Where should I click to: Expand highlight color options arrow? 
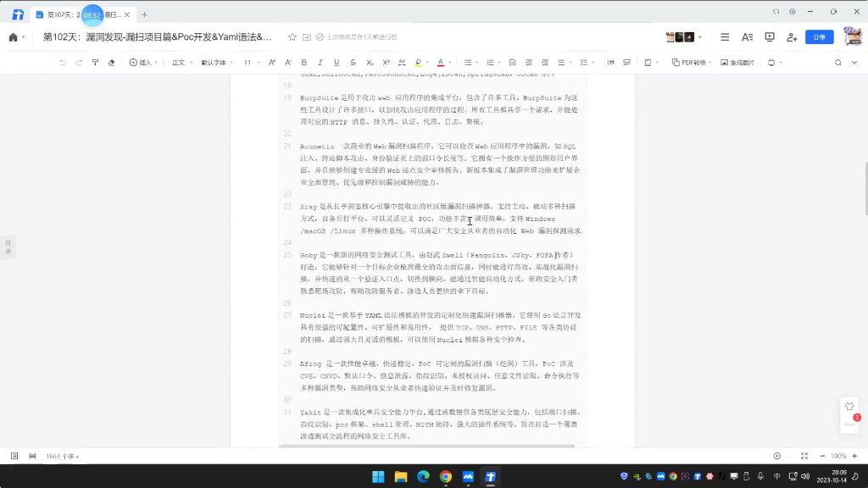pos(427,63)
